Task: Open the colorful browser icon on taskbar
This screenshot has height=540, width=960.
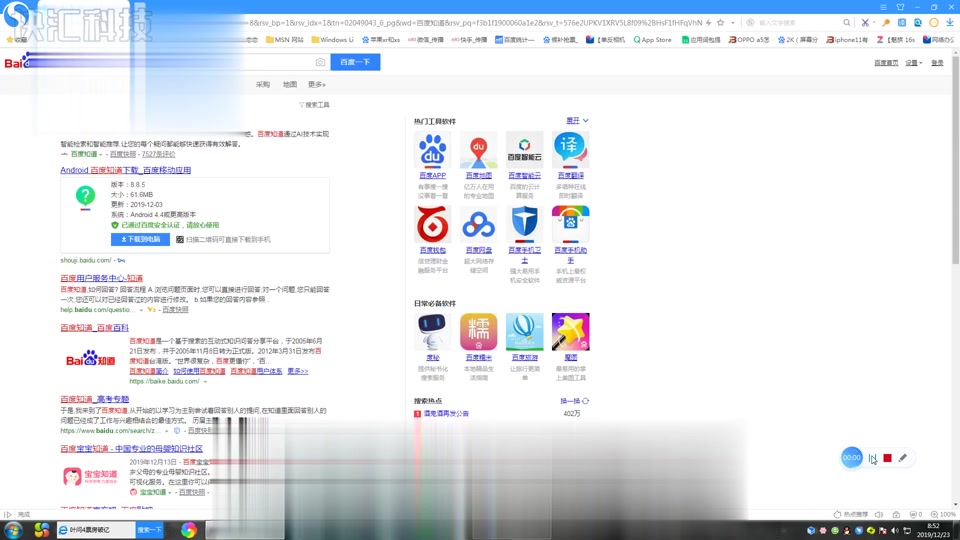Action: tap(189, 530)
